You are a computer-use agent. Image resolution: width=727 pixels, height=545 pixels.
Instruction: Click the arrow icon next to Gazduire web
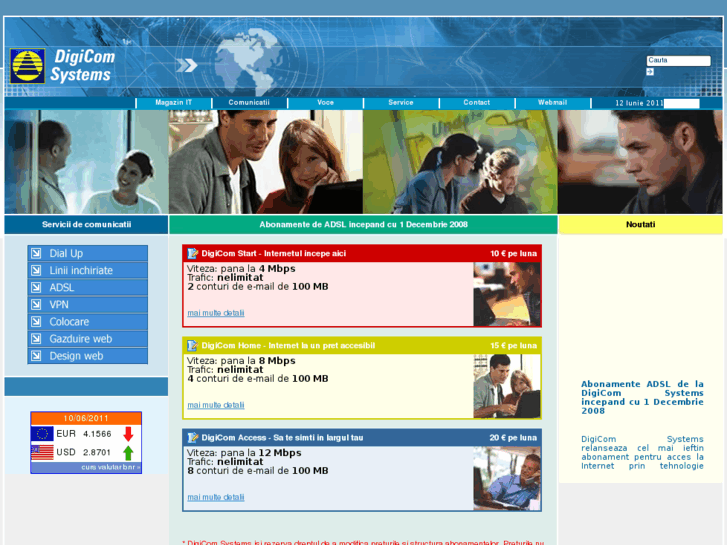pos(36,339)
